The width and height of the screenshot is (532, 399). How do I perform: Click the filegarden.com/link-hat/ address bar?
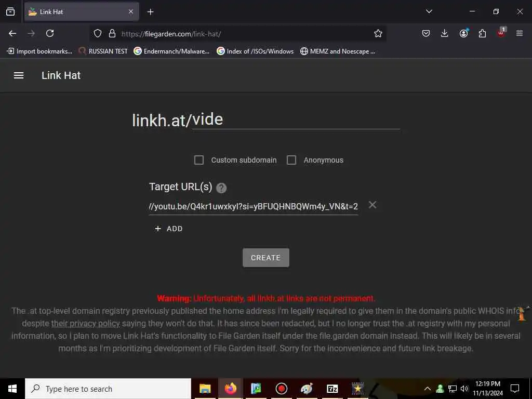click(x=237, y=34)
